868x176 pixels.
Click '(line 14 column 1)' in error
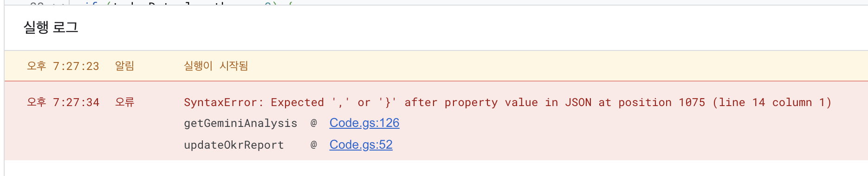[772, 102]
